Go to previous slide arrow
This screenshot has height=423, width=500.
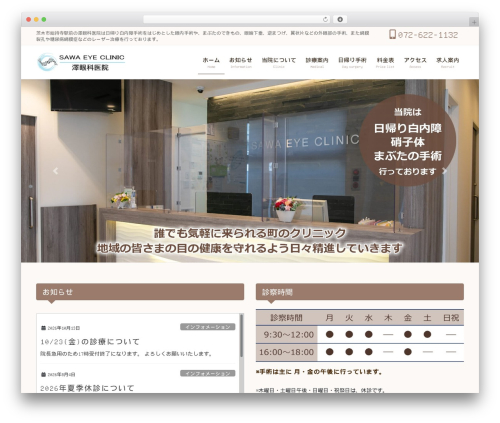pos(55,171)
